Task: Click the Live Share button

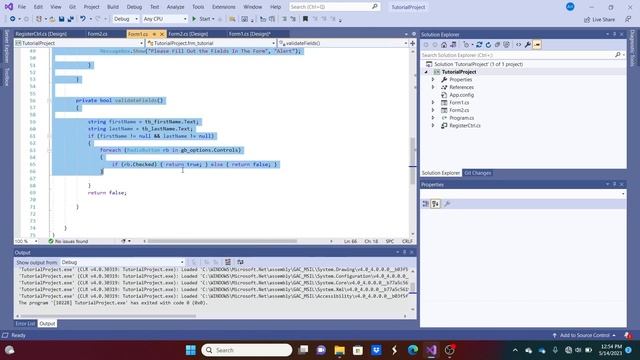Action: (600, 19)
